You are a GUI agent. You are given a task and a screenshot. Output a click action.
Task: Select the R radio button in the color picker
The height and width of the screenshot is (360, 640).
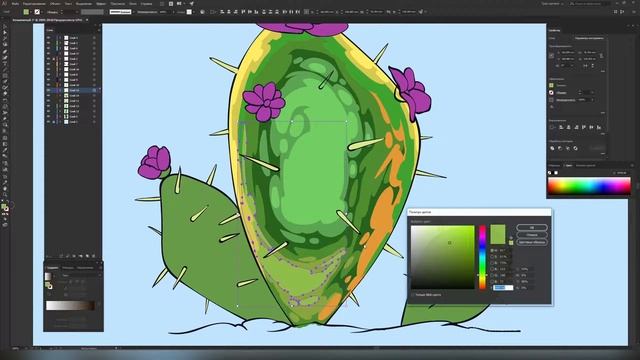492,269
